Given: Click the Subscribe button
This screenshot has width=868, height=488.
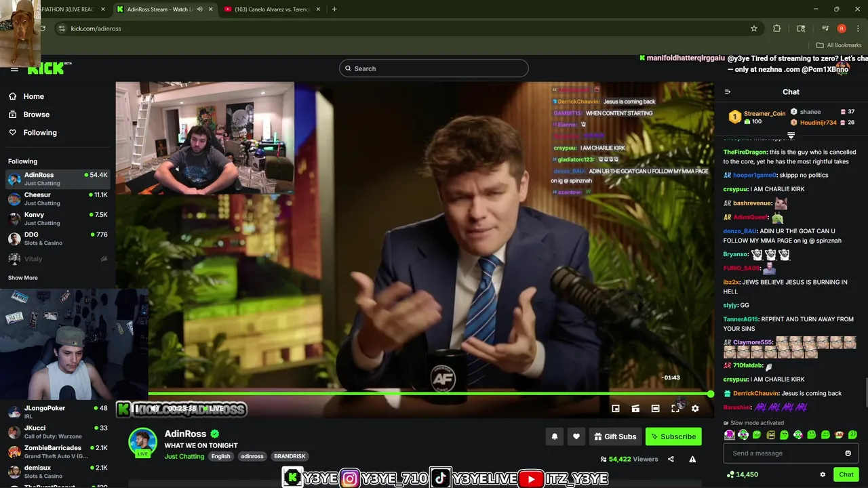Looking at the screenshot, I should 673,436.
